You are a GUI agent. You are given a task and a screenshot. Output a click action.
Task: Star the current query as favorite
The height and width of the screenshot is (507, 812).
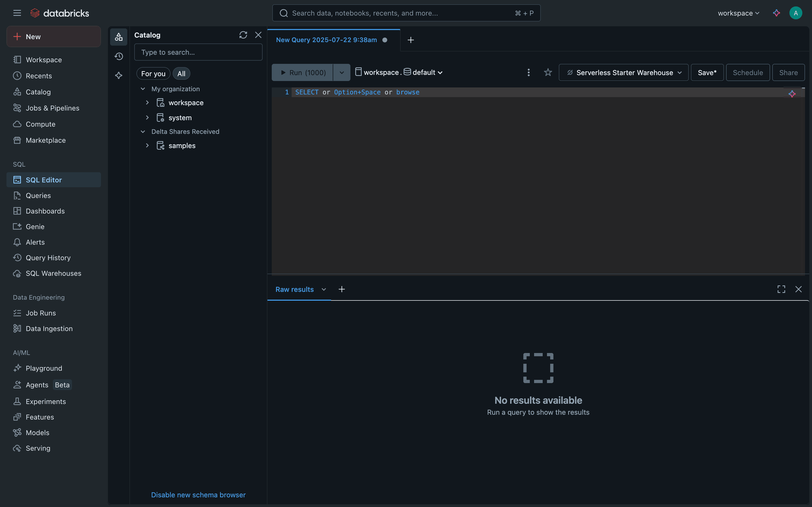(548, 72)
